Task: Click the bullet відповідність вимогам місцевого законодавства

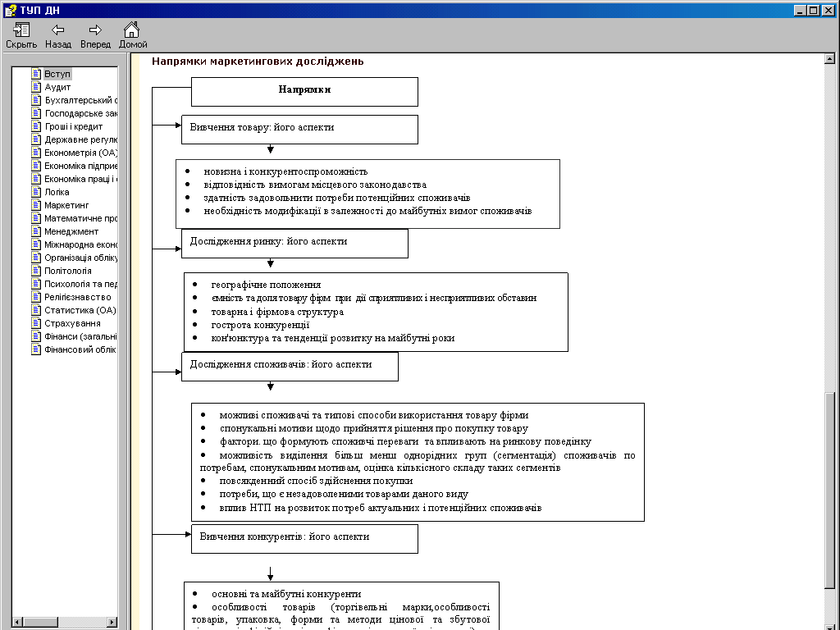Action: [315, 185]
